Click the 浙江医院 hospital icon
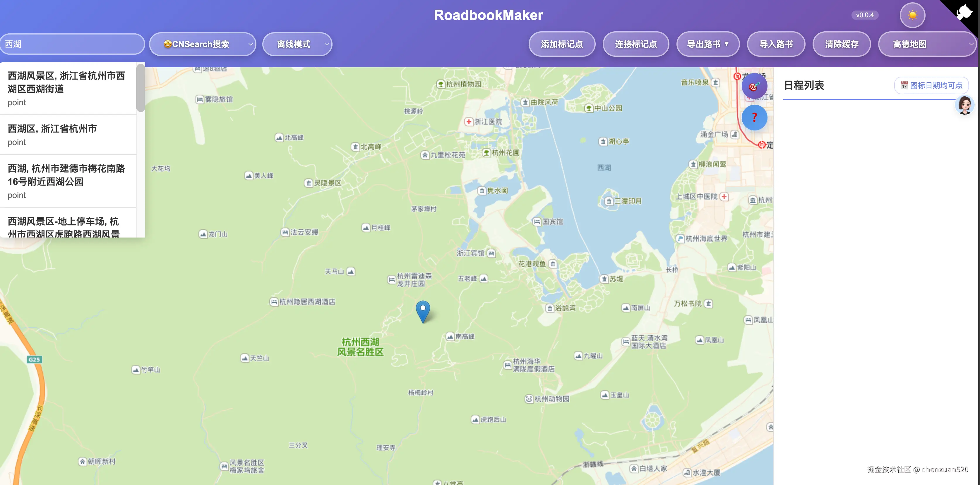Viewport: 980px width, 485px height. tap(469, 122)
